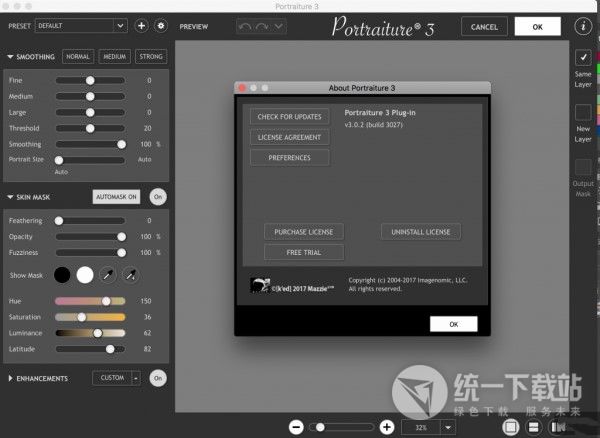
Task: Enable the New Layer checkbox
Action: (583, 112)
